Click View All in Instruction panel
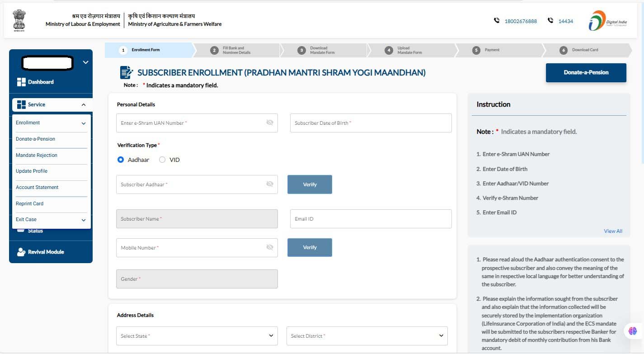644x354 pixels. pos(613,231)
